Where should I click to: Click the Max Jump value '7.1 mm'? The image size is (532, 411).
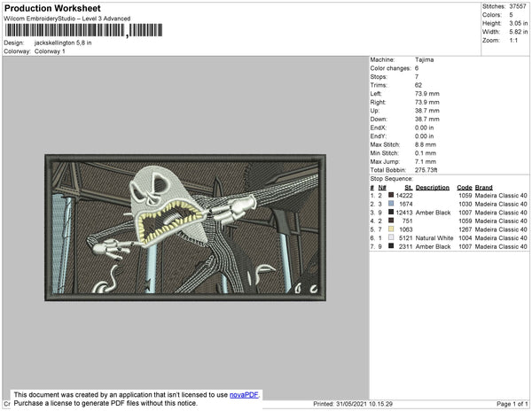click(x=426, y=161)
